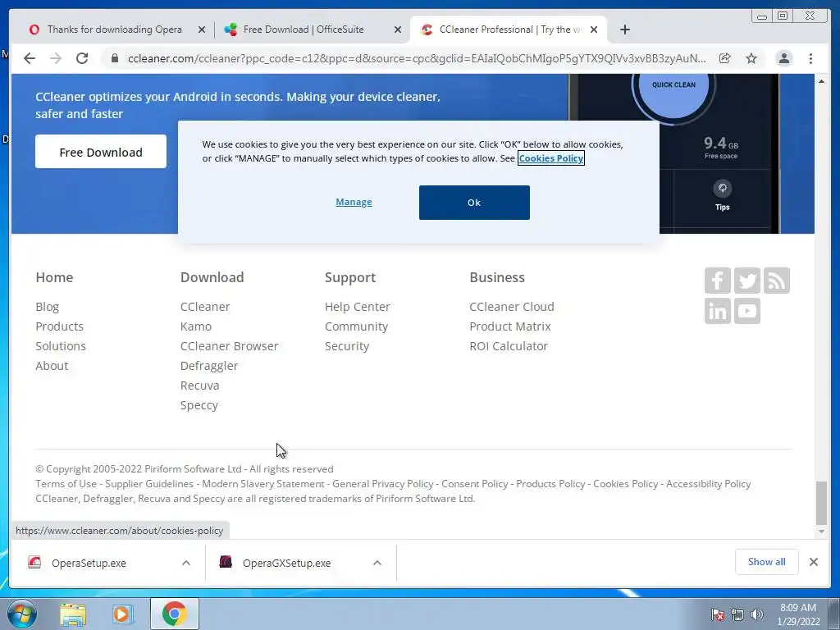View site security lock information
Viewport: 840px width, 630px height.
click(114, 58)
